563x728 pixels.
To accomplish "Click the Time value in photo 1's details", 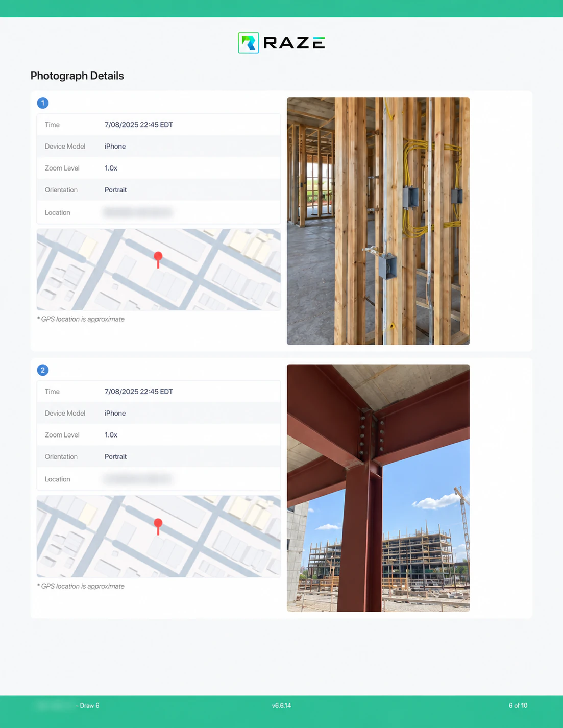I will [x=139, y=125].
